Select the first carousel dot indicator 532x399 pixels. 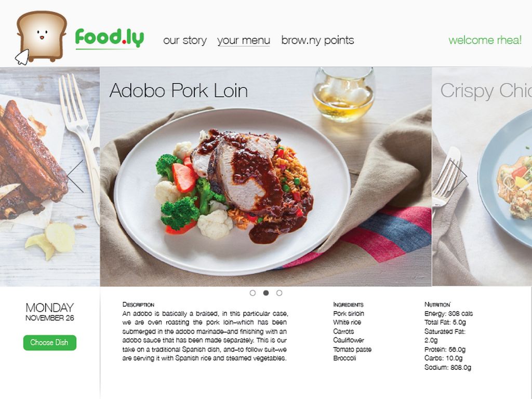252,293
